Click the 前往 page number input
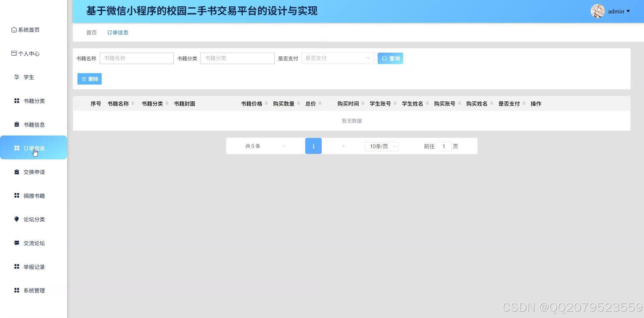 443,146
